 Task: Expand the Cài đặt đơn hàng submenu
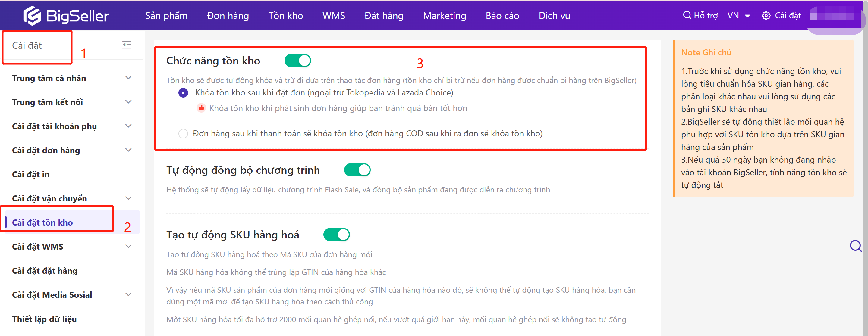coord(128,150)
